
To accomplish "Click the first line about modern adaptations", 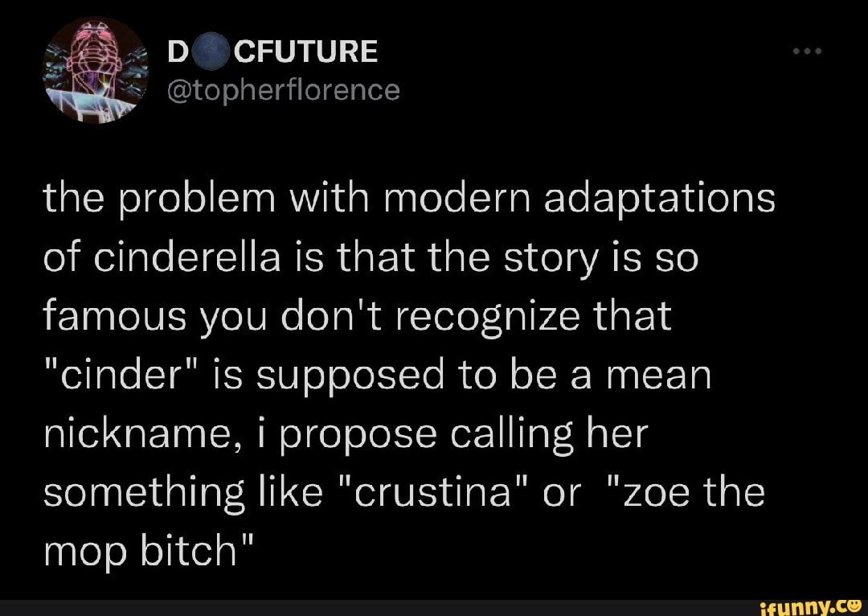I will 412,197.
